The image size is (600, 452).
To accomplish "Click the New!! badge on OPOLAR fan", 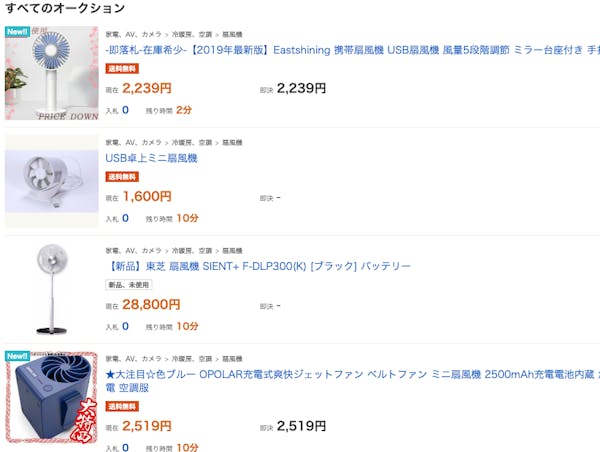I will click(17, 356).
